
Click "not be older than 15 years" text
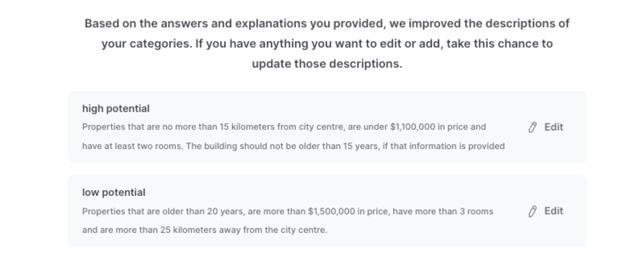[x=324, y=146]
